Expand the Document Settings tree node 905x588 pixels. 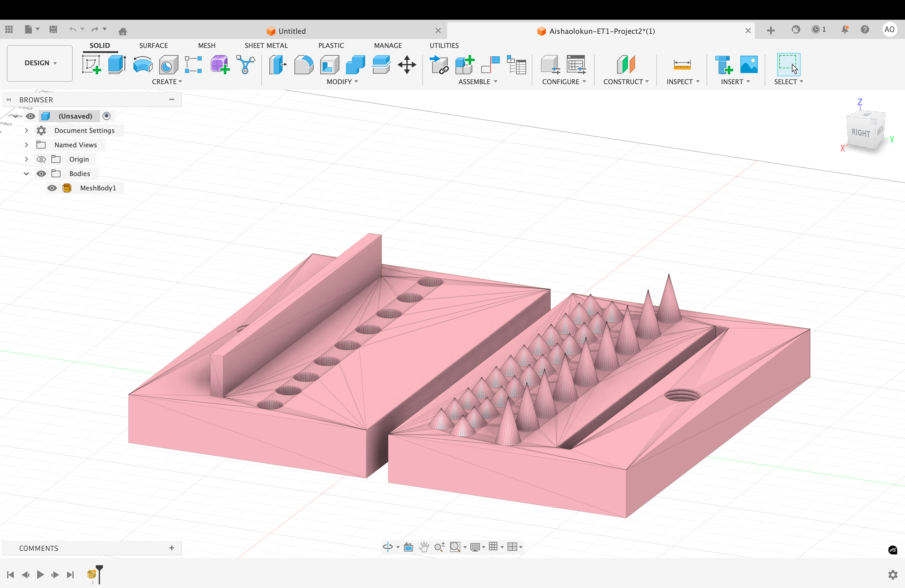(26, 130)
